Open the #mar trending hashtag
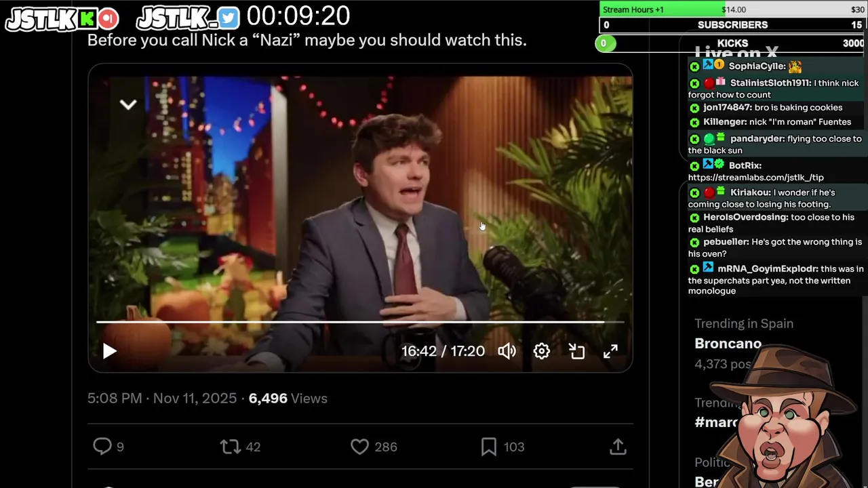This screenshot has height=488, width=868. pos(716,422)
